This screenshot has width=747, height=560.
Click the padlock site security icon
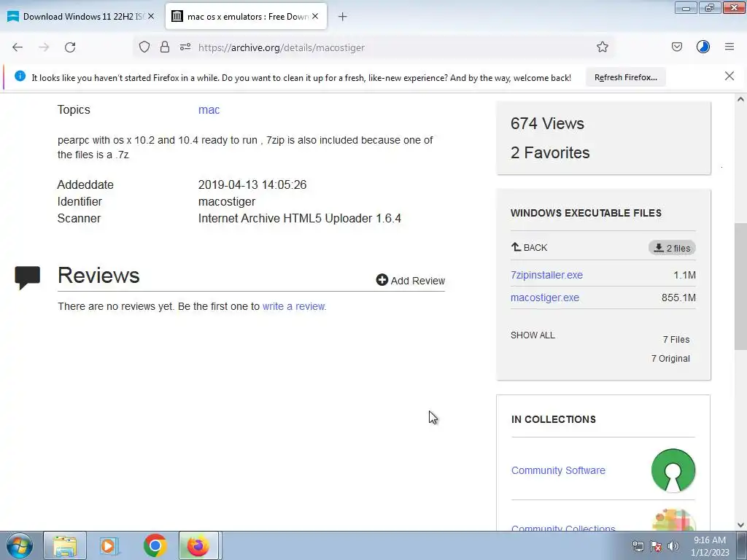(x=165, y=47)
